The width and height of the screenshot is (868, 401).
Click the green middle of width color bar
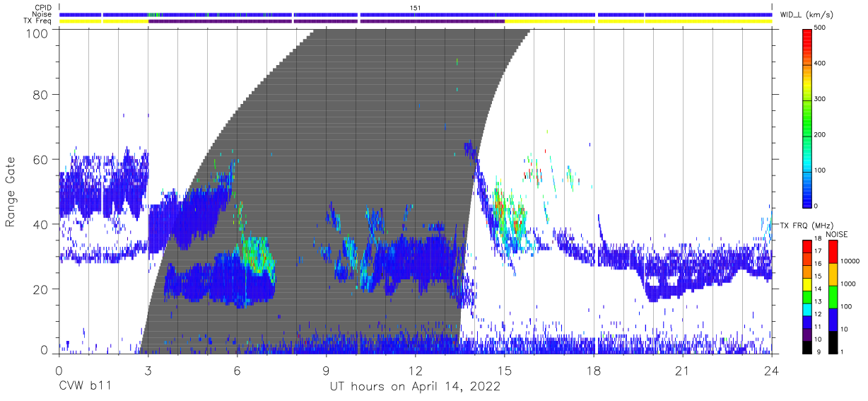pyautogui.click(x=806, y=117)
